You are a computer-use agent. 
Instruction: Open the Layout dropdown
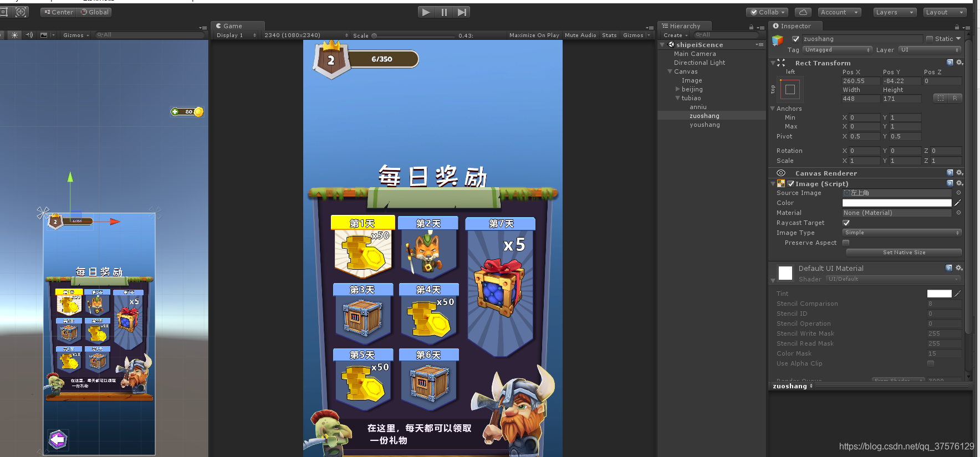click(x=945, y=12)
